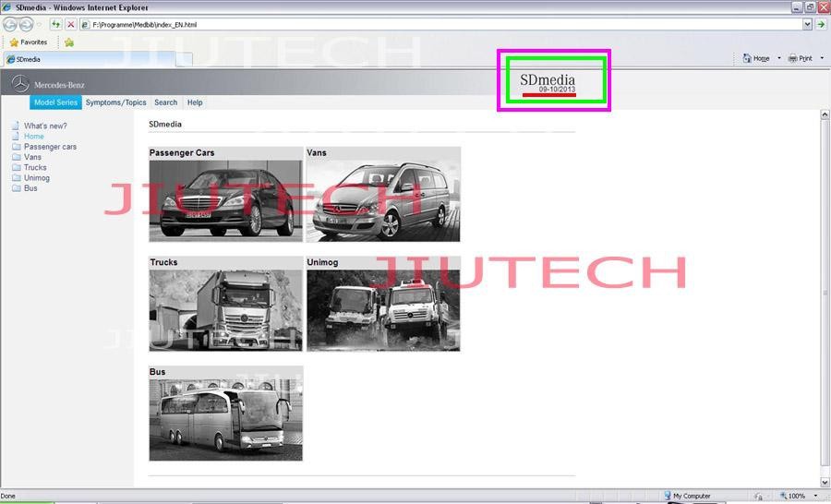Open Passenger cars in the sidebar tree
Image resolution: width=831 pixels, height=504 pixels.
(x=51, y=146)
